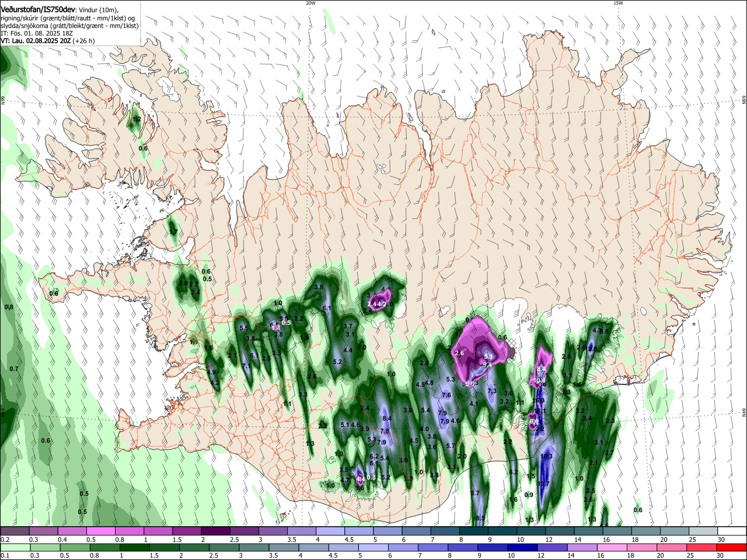This screenshot has height=560, width=747.
Task: Click the 4.8 precipitation value on the map
Action: 429,383
